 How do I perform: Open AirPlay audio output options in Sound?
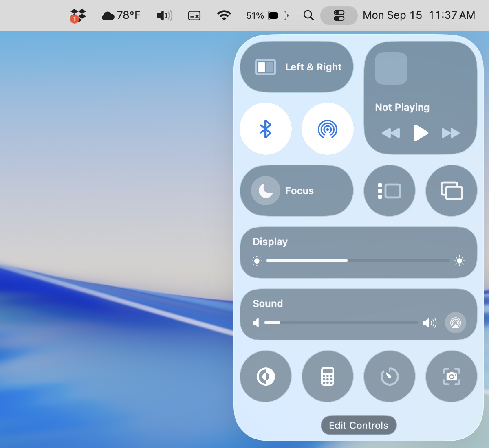click(x=455, y=323)
